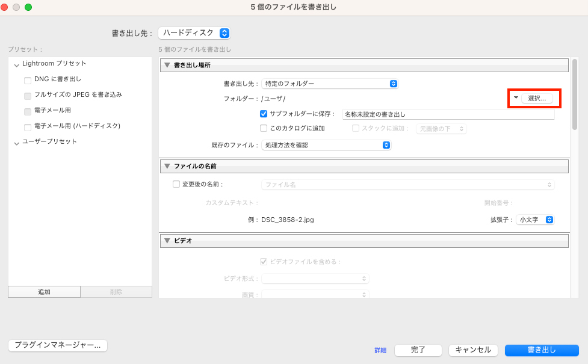Enable the このカタログに追加 checkbox
Image resolution: width=588 pixels, height=364 pixels.
tap(263, 128)
